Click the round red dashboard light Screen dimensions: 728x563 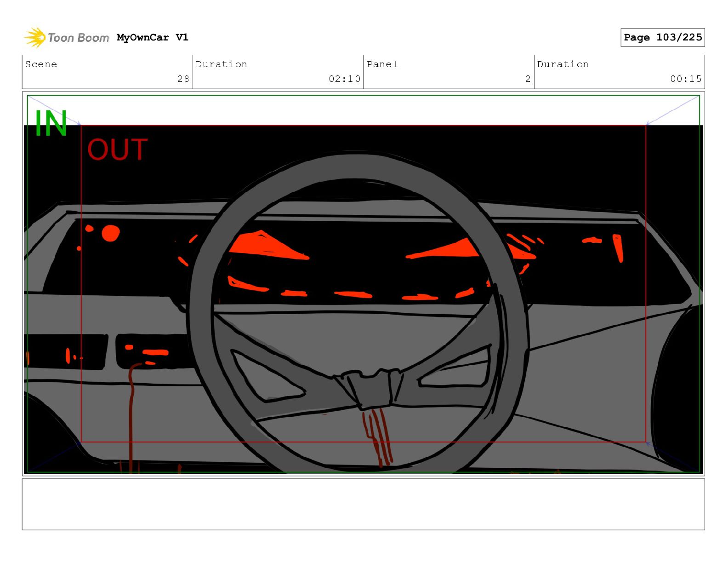[x=110, y=233]
